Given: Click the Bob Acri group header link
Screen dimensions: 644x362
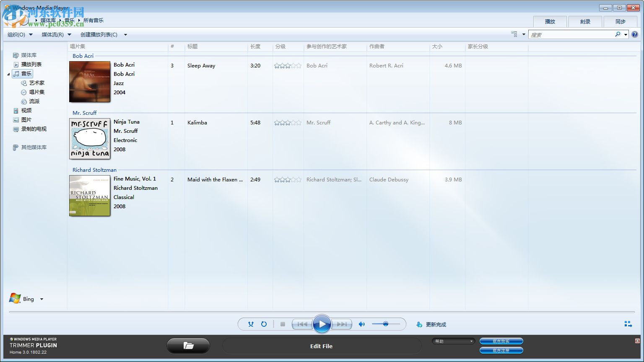Looking at the screenshot, I should [83, 56].
